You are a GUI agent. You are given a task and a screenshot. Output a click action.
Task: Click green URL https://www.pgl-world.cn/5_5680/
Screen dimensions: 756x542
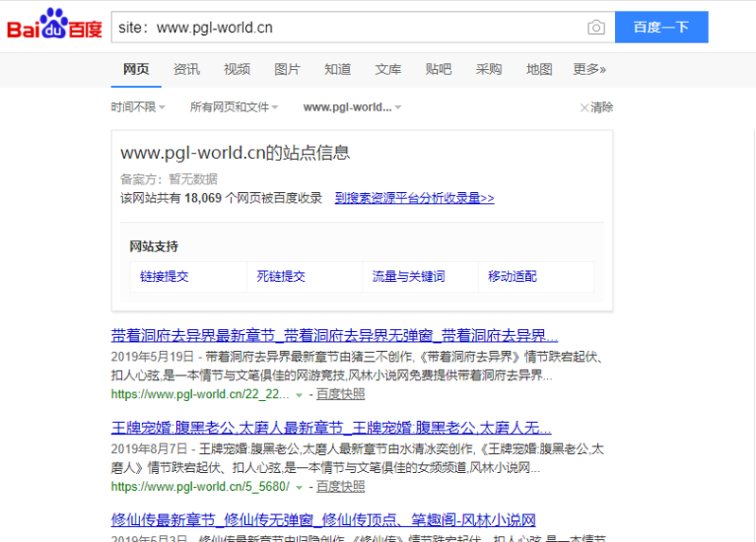pyautogui.click(x=200, y=486)
